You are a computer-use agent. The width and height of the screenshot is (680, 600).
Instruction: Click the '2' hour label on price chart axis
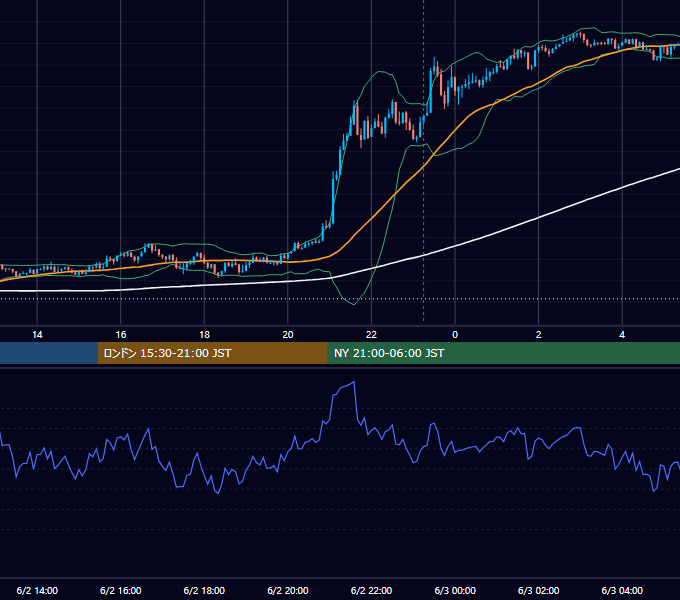(539, 335)
